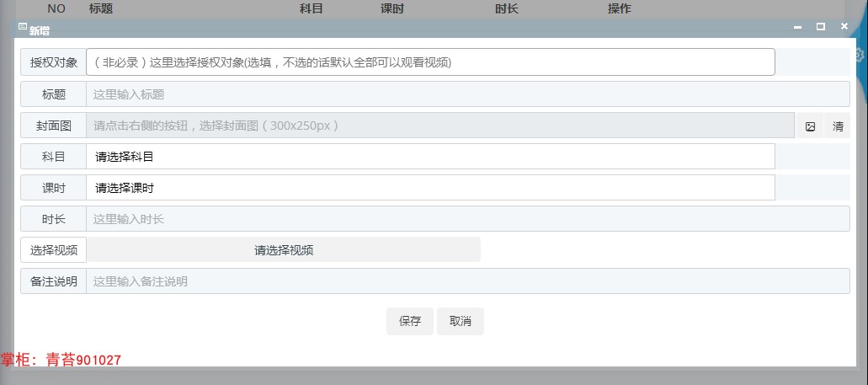Click the 新增 dialog title icon
This screenshot has height=385, width=868.
(23, 27)
